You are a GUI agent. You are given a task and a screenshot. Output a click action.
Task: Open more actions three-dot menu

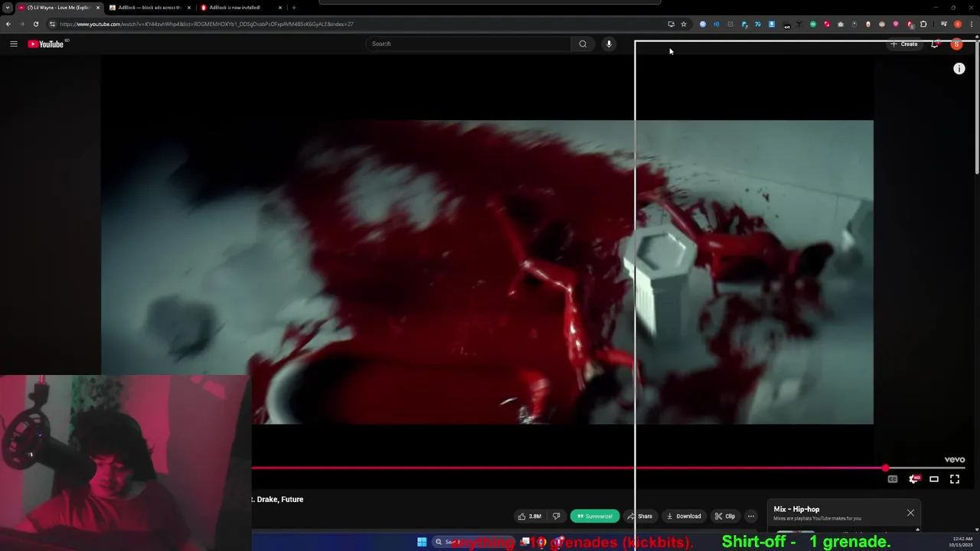coord(751,516)
